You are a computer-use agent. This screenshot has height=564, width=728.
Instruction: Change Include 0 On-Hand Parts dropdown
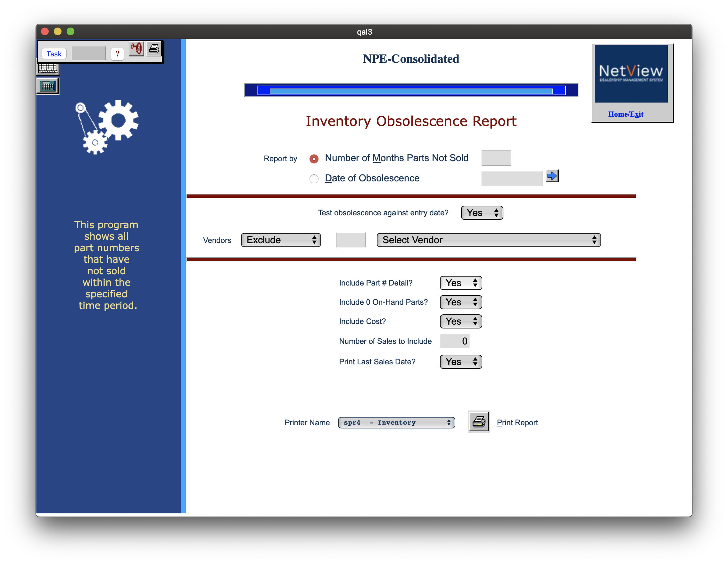pyautogui.click(x=461, y=302)
